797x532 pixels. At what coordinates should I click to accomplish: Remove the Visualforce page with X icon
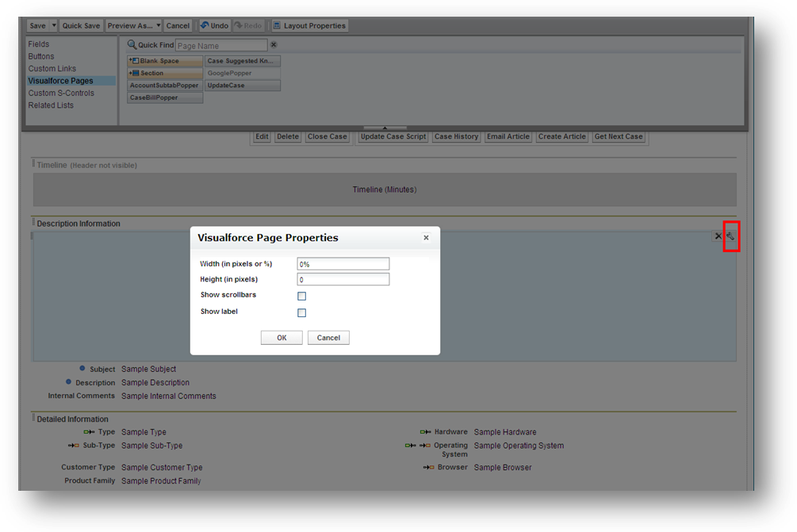coord(718,236)
